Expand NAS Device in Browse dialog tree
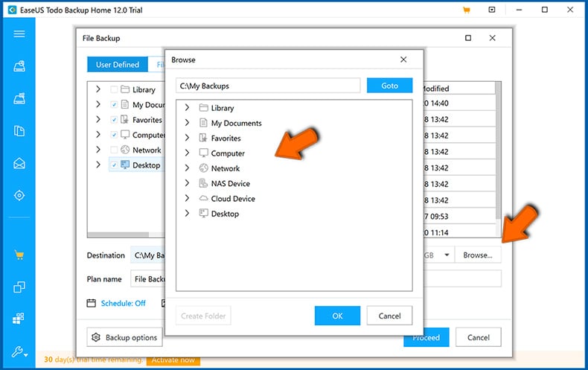Screen dimensions: 588x370 coord(187,183)
